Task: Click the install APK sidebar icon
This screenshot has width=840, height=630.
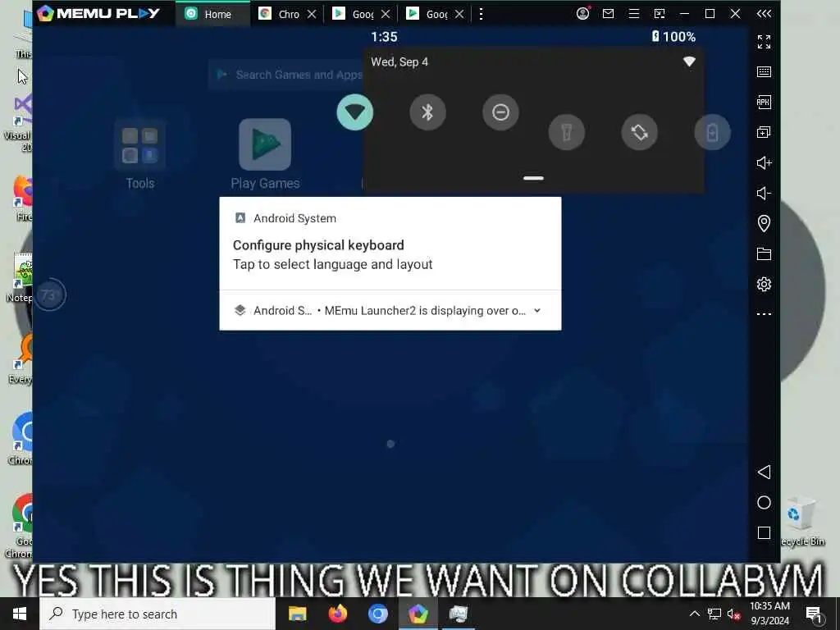Action: coord(764,102)
